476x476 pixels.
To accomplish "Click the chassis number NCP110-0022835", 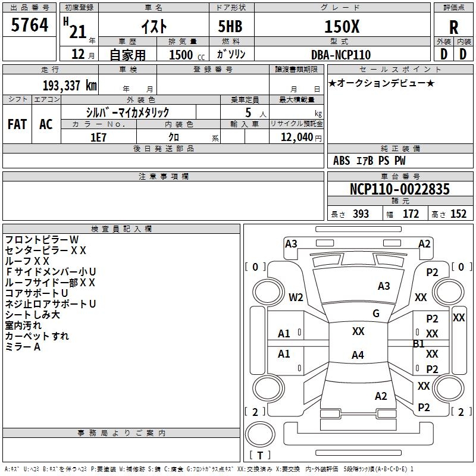I will pyautogui.click(x=399, y=189).
